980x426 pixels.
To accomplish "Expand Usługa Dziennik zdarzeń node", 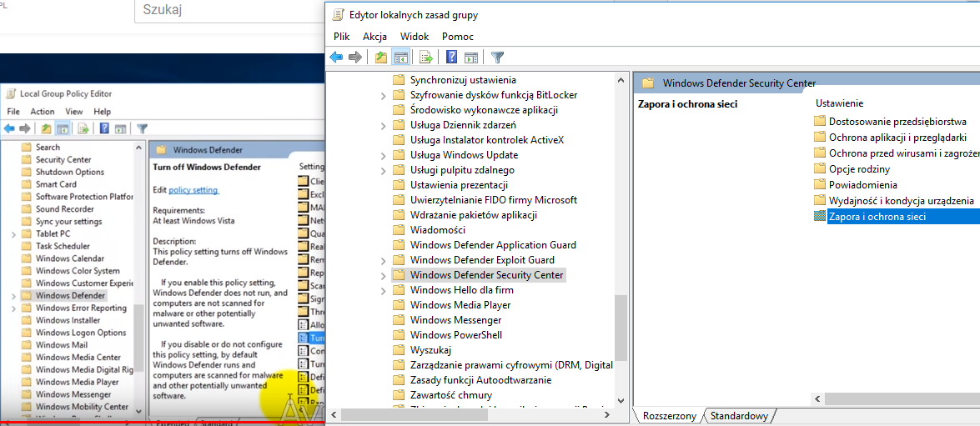I will point(383,126).
